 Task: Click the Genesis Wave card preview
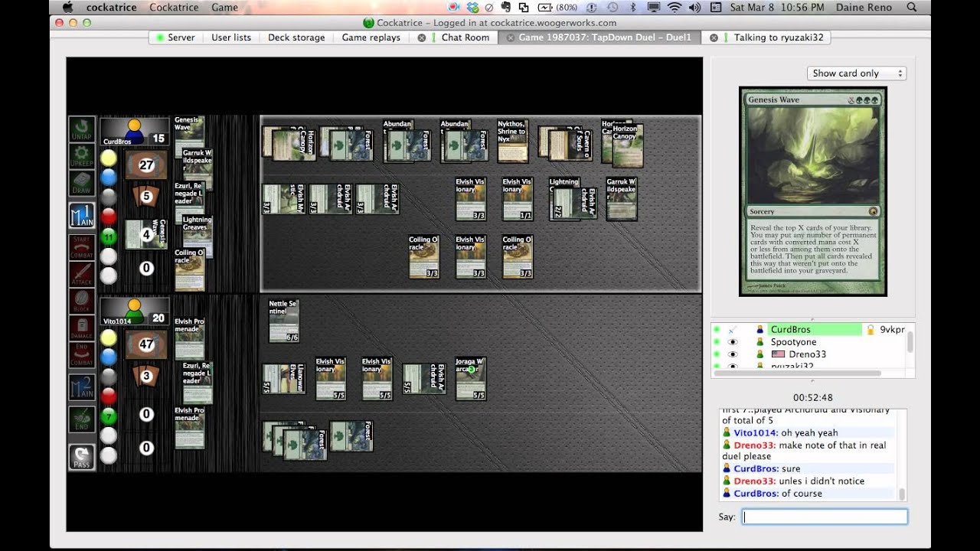[813, 191]
